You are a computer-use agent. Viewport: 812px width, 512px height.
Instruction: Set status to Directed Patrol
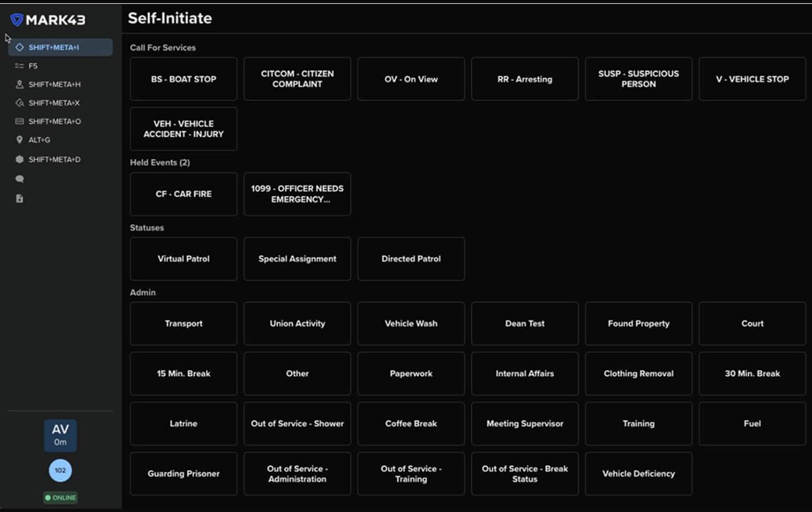click(411, 259)
